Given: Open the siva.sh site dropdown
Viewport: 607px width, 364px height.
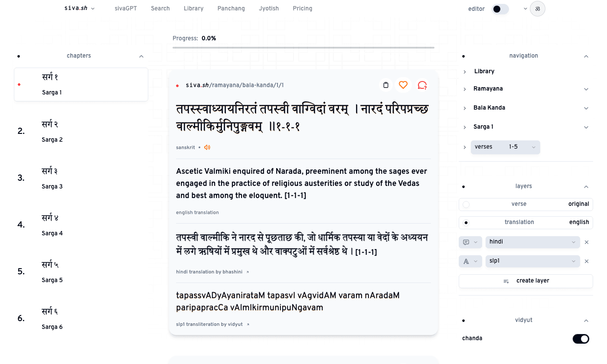Looking at the screenshot, I should coord(79,8).
